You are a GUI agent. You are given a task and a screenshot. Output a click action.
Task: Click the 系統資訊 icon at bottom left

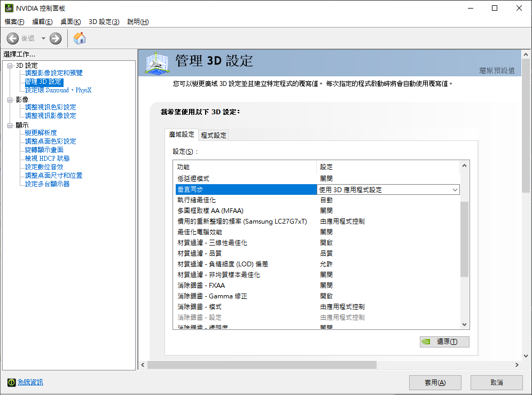(12, 382)
